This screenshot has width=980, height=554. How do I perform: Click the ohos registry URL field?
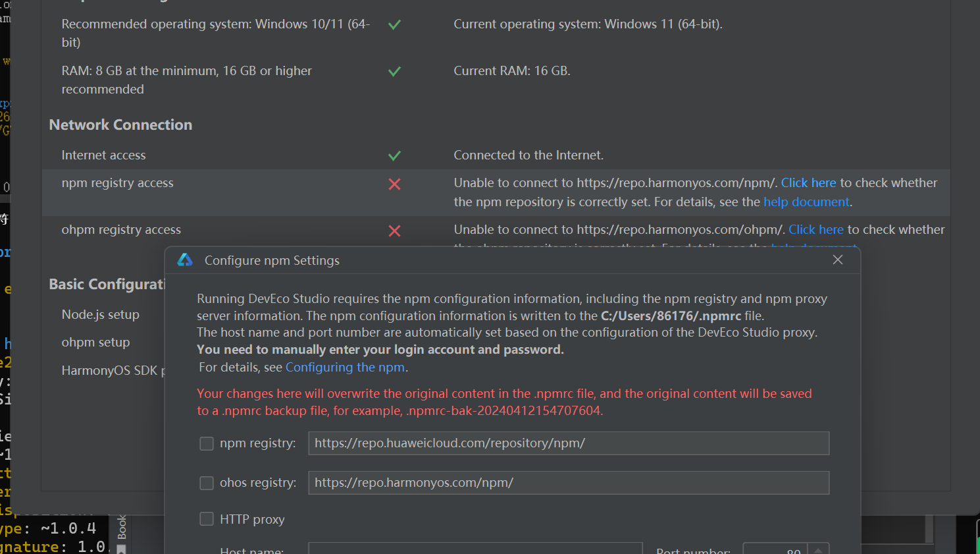click(x=569, y=483)
